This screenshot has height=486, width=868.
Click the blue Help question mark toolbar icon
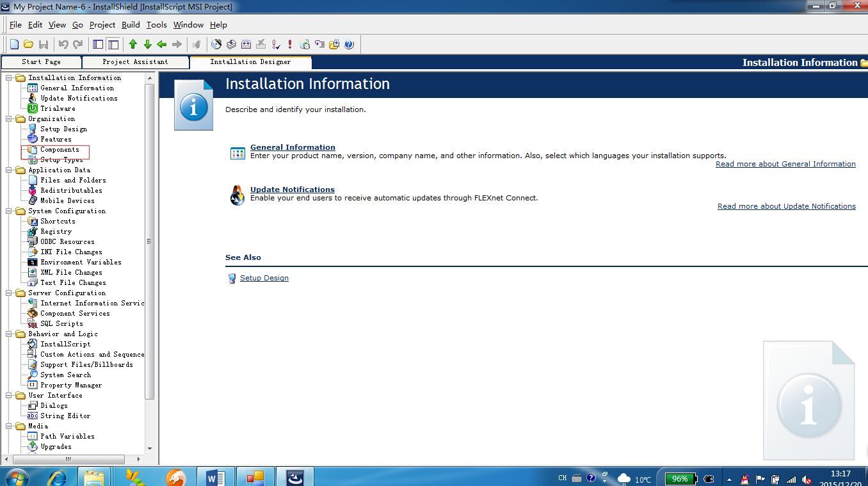point(349,44)
